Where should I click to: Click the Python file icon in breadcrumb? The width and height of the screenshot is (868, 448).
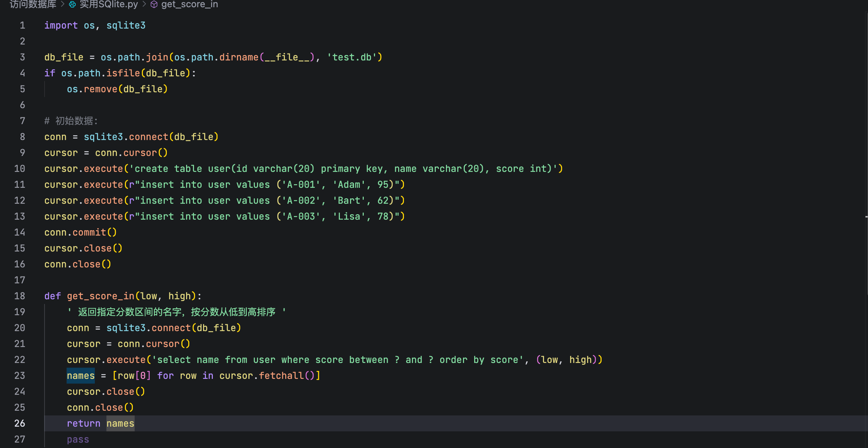(72, 4)
